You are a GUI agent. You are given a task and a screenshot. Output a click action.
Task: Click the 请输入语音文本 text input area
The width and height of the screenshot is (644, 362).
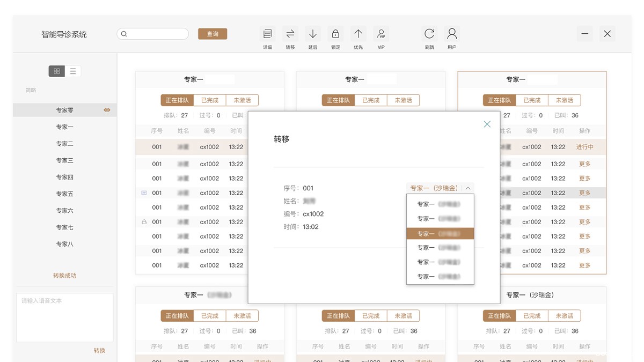pyautogui.click(x=64, y=317)
